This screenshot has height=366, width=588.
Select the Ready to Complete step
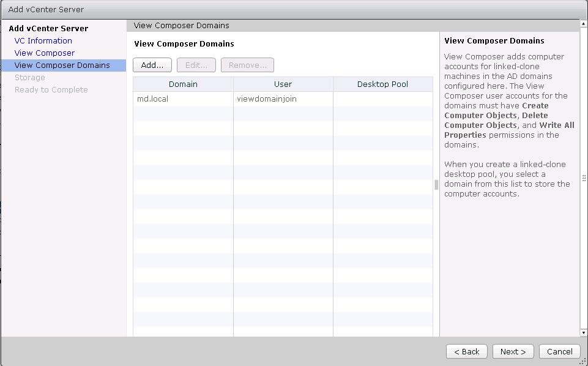51,90
